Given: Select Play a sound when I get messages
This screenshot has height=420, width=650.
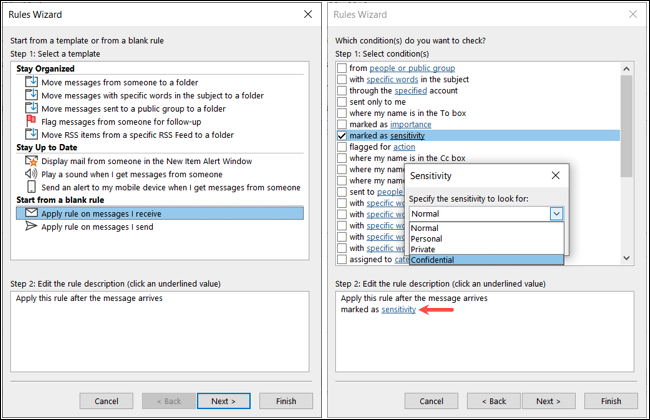Looking at the screenshot, I should pos(132,174).
